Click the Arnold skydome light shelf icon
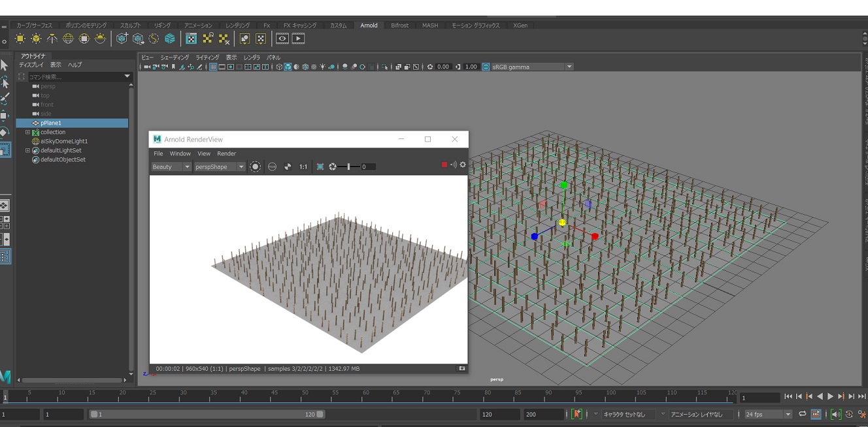The width and height of the screenshot is (868, 427). [68, 39]
